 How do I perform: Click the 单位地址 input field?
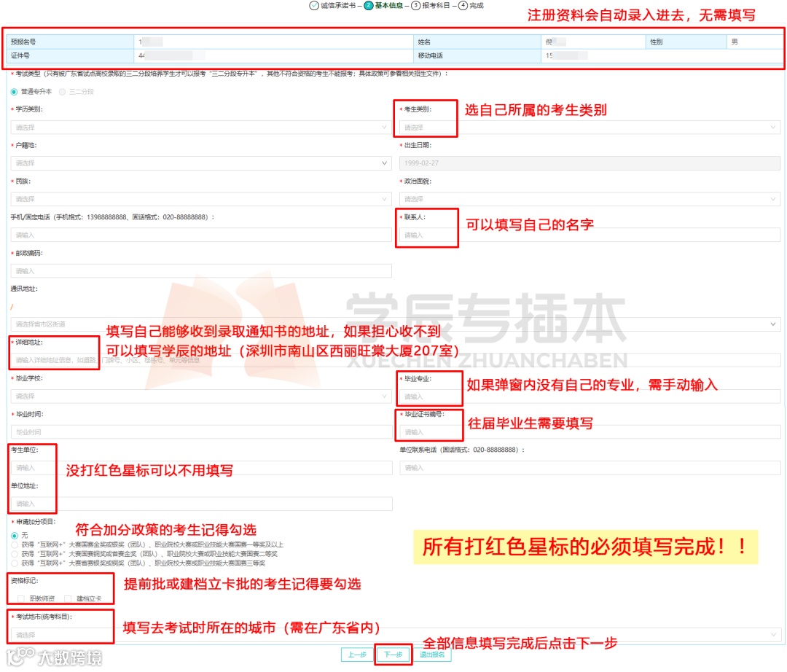click(201, 504)
